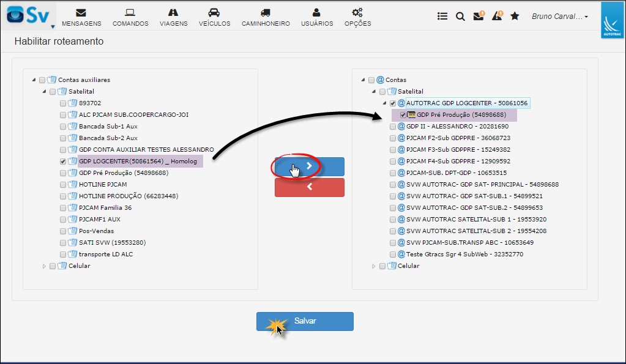Click the Salvar button

pos(305,321)
